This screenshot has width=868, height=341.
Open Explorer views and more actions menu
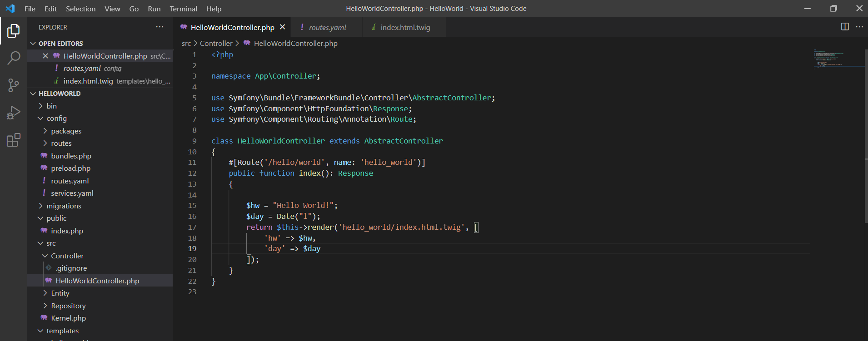tap(160, 27)
